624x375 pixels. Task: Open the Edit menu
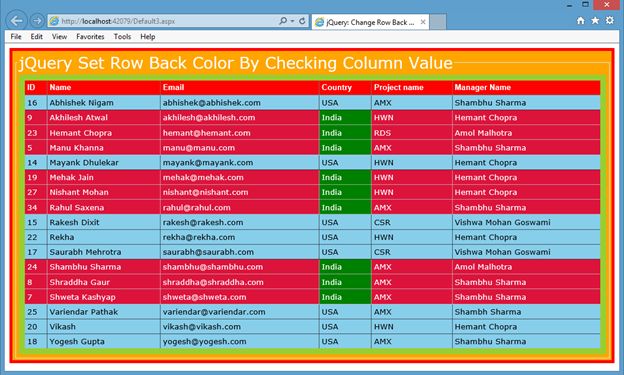[37, 37]
